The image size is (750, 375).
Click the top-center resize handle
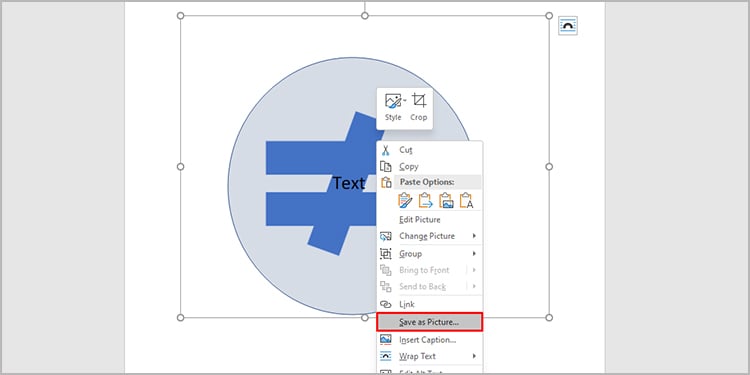(x=365, y=16)
